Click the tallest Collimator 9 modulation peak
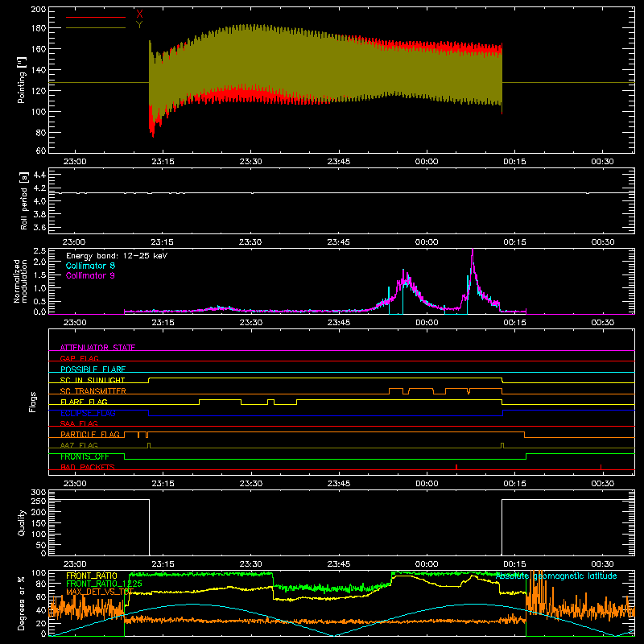 click(x=473, y=251)
